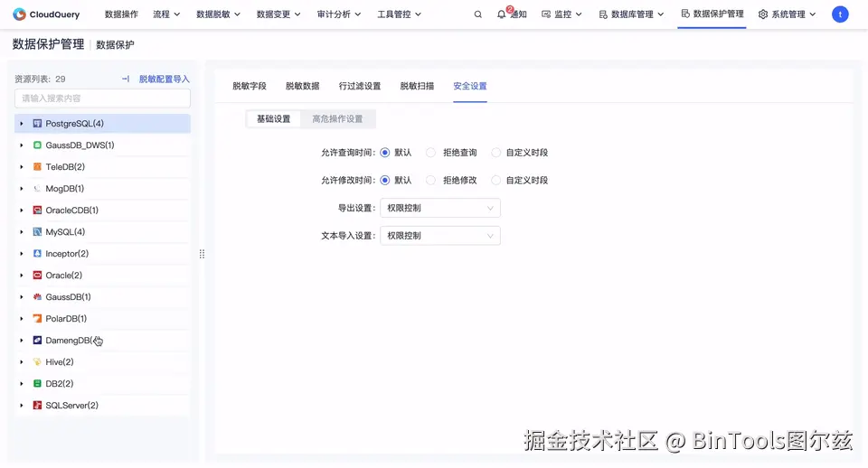
Task: Click the Hive database icon
Action: click(x=37, y=361)
